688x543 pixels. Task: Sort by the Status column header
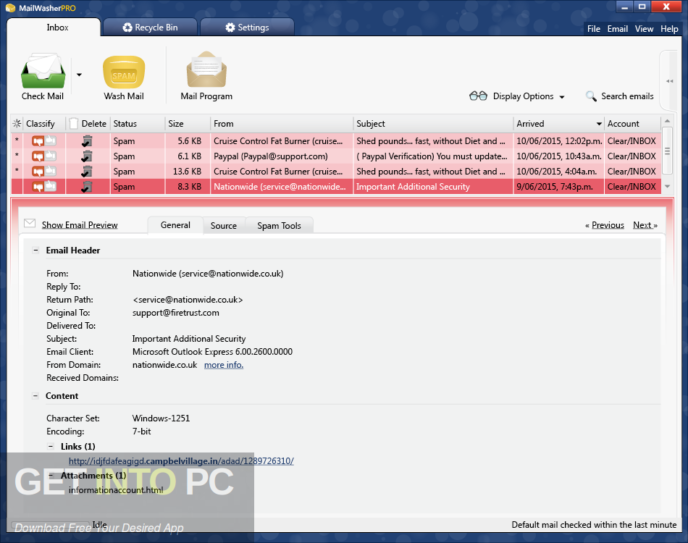137,124
